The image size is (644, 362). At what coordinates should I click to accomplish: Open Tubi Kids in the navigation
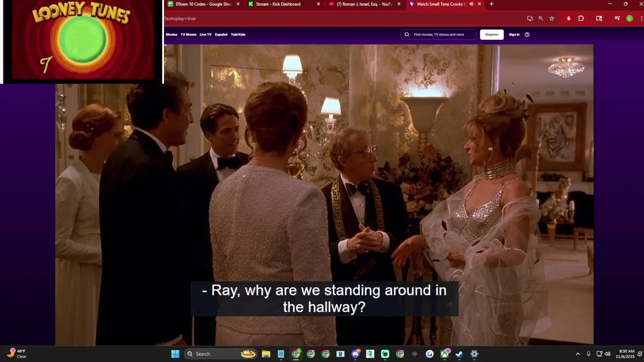click(238, 35)
